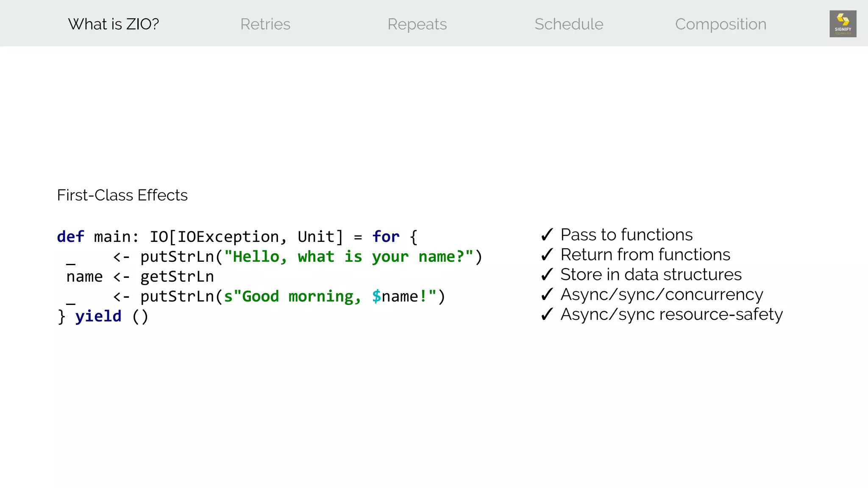Viewport: 868px width, 488px height.
Task: Click the "Store in data structures" bullet
Action: (651, 274)
